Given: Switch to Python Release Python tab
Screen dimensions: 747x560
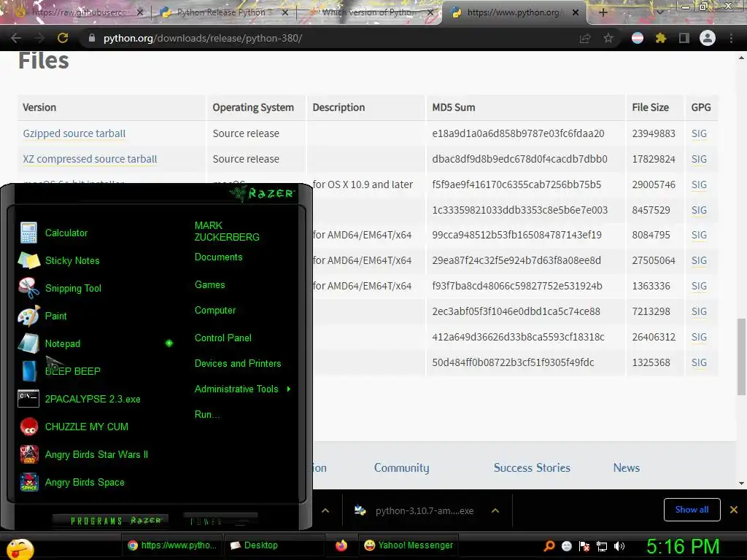Looking at the screenshot, I should coord(224,12).
